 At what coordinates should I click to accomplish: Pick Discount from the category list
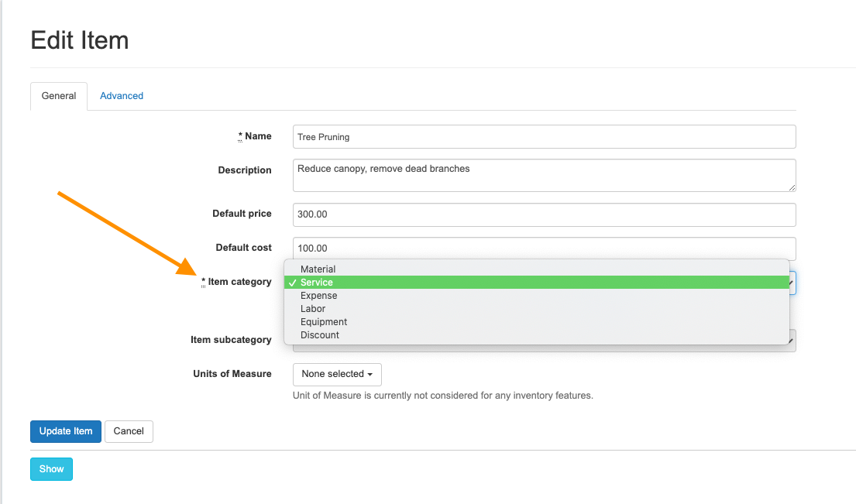point(320,335)
